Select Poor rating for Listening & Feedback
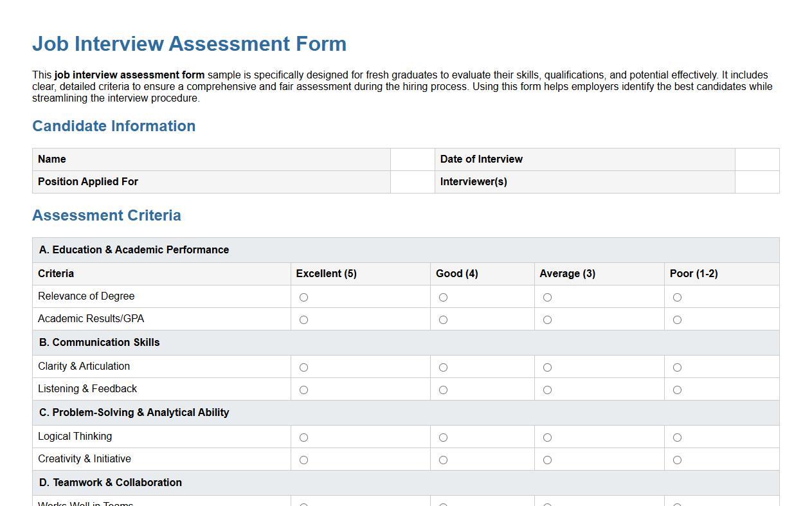Image resolution: width=812 pixels, height=506 pixels. point(677,389)
